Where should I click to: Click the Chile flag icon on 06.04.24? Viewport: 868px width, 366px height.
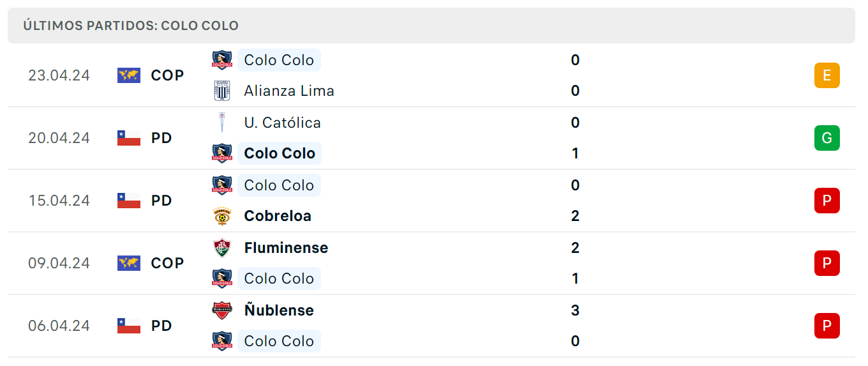click(x=129, y=326)
